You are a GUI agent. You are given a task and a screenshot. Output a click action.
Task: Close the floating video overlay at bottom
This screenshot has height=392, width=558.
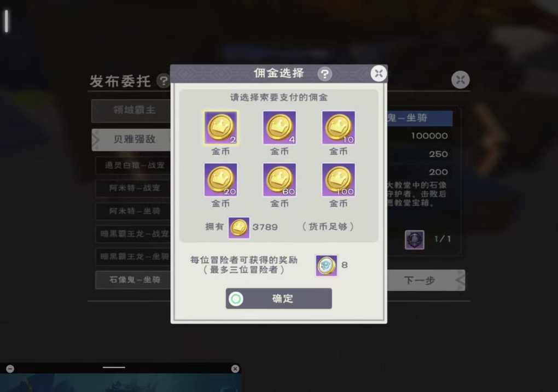coord(235,369)
